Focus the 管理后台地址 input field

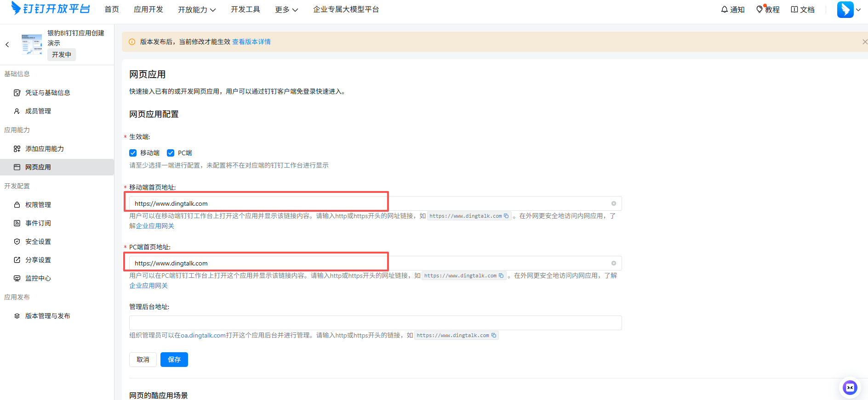[375, 323]
